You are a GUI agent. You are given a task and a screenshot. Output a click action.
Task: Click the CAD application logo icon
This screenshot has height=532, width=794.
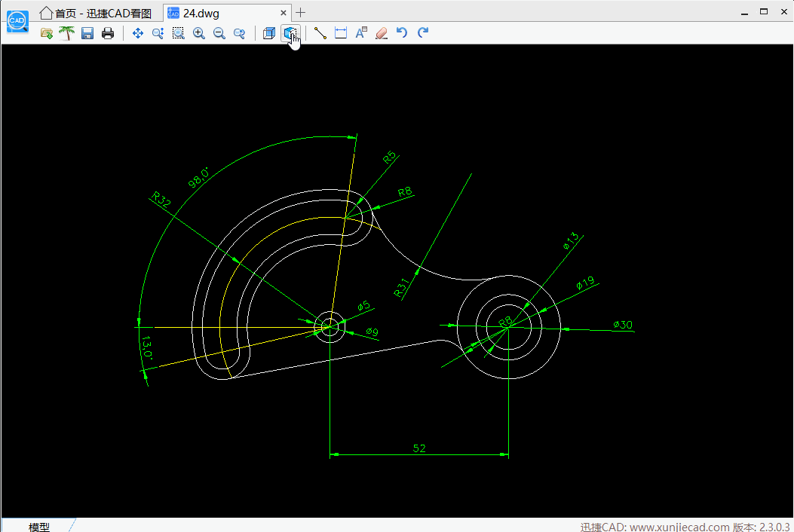pos(18,21)
